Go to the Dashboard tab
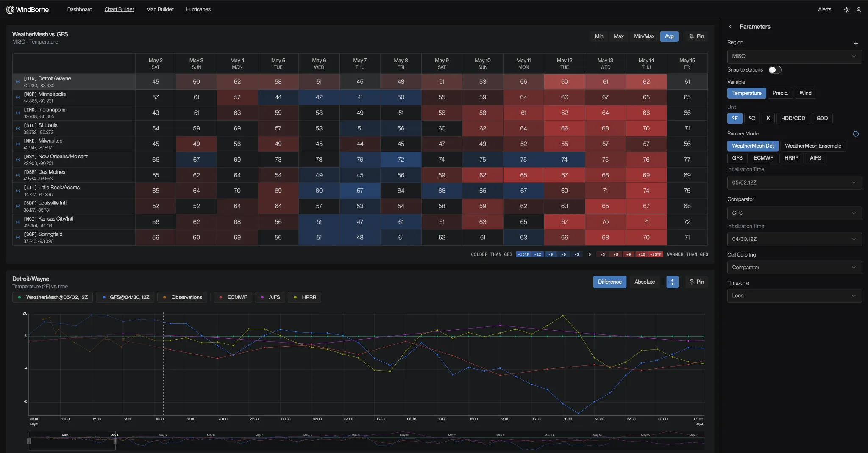The width and height of the screenshot is (868, 453). tap(80, 9)
